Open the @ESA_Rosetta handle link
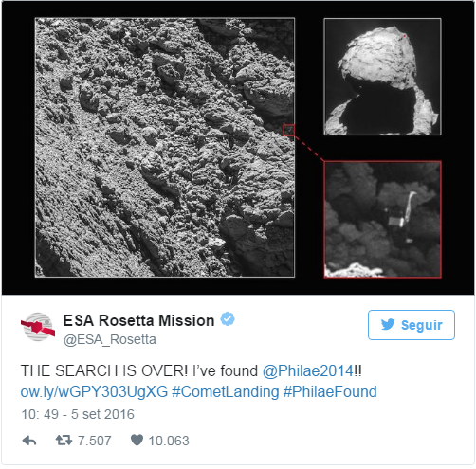 pos(110,340)
